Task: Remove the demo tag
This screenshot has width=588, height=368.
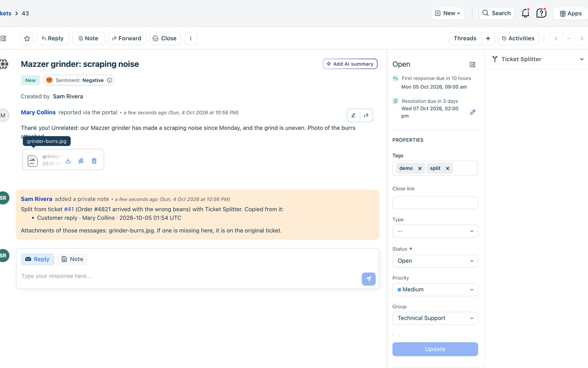Action: point(420,168)
